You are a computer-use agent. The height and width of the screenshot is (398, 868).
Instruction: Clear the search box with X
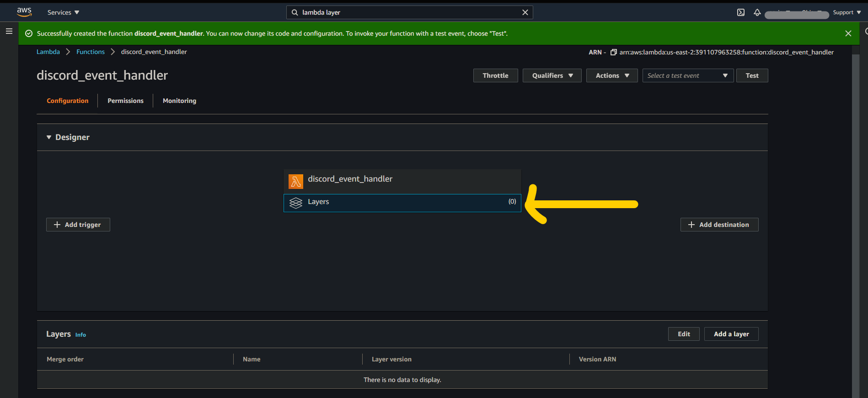point(525,12)
